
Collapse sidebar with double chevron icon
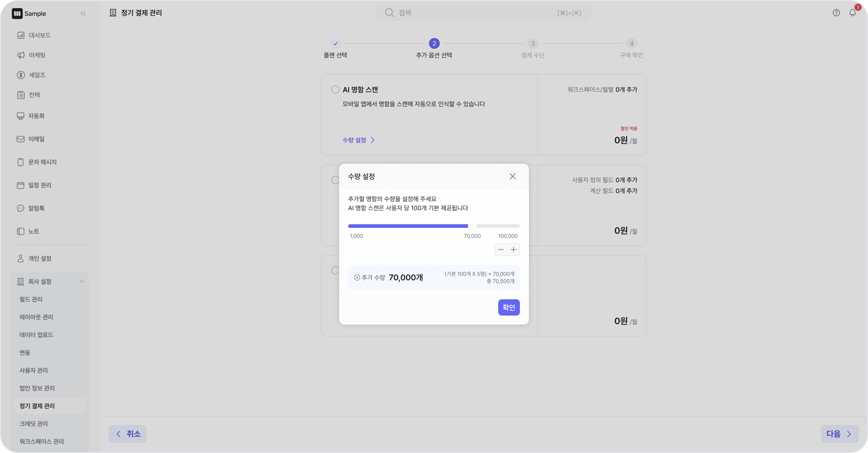point(83,14)
